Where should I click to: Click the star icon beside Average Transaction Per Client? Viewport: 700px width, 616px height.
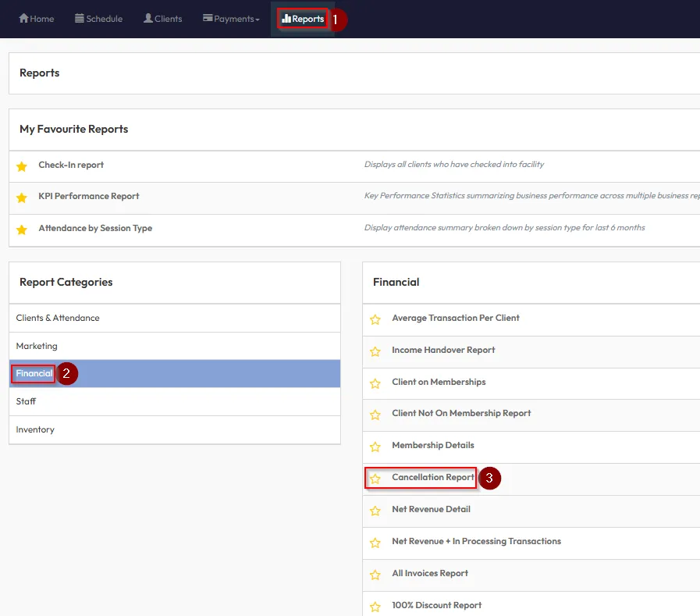[x=375, y=319]
